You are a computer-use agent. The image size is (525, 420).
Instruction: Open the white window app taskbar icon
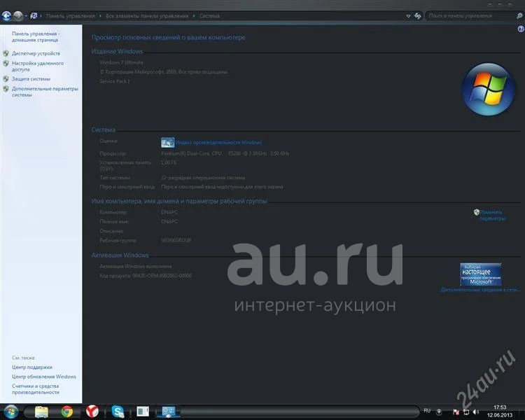click(x=143, y=412)
